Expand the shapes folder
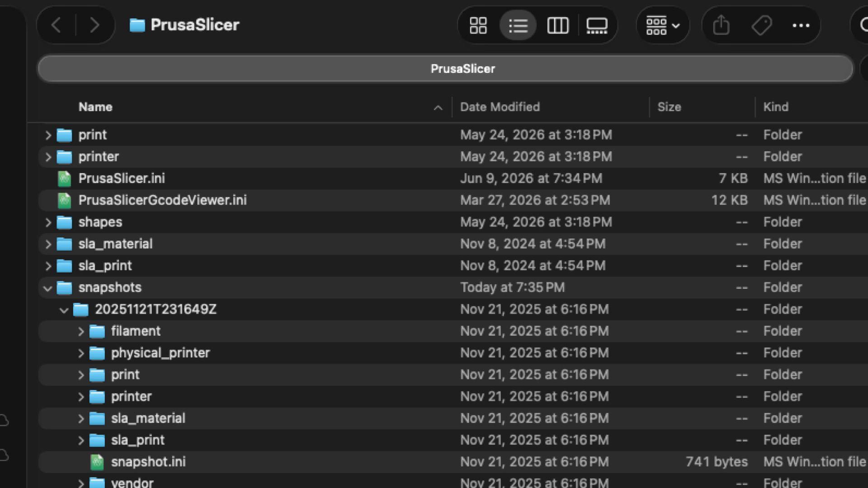The width and height of the screenshot is (868, 488). (48, 222)
